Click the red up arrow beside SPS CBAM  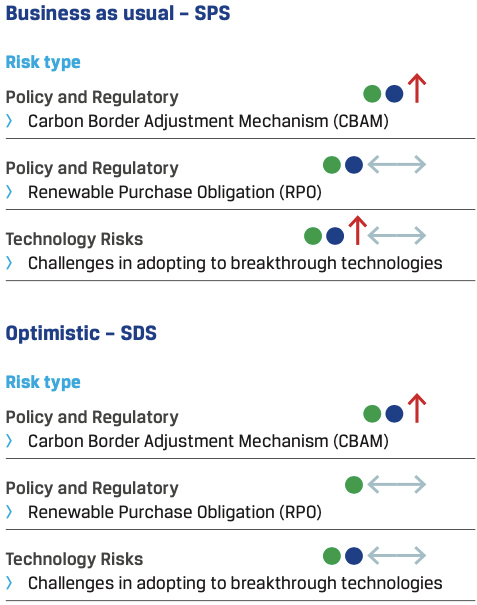(416, 88)
